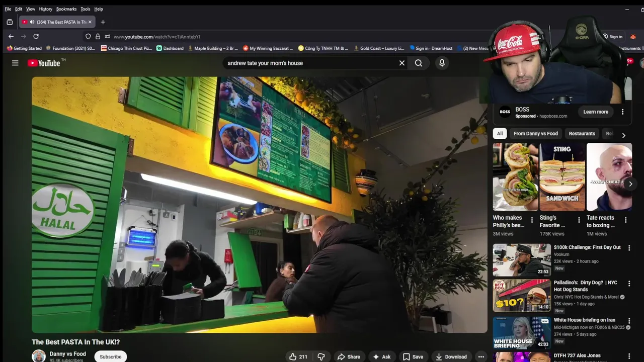Mute the tab via its speaker icon
This screenshot has height=362, width=644.
32,22
